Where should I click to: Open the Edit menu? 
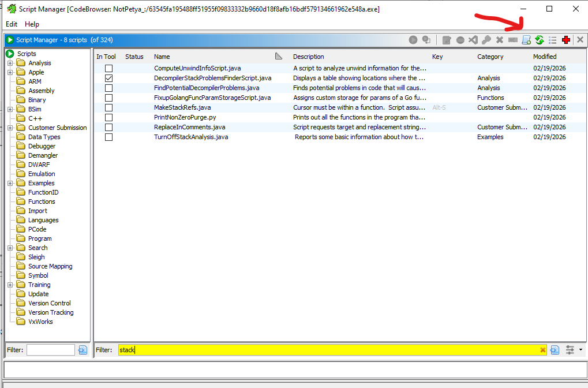(12, 24)
